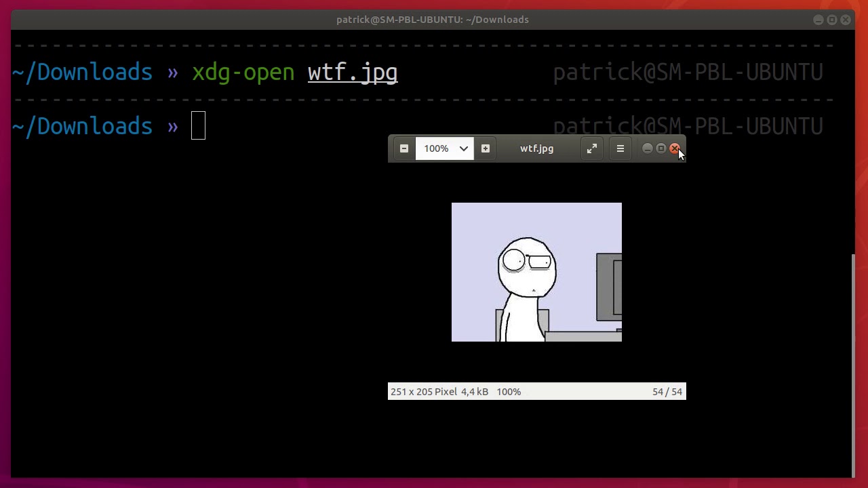Open the image viewer hamburger menu

click(620, 148)
